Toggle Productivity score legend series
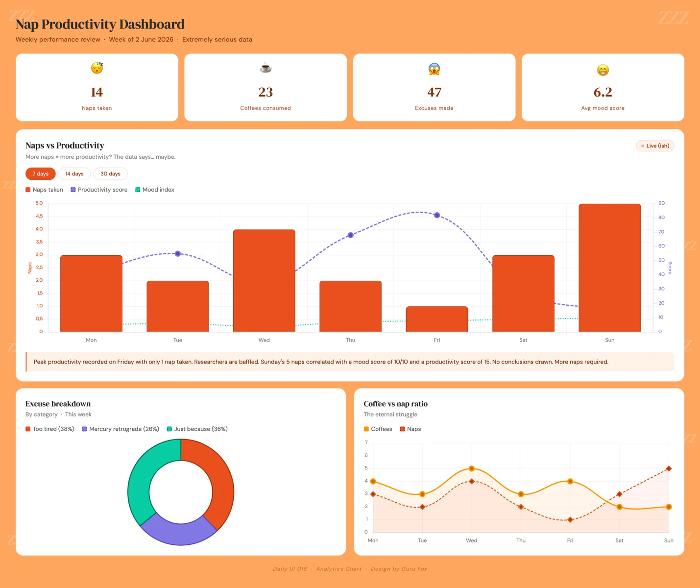The width and height of the screenshot is (700, 588). 99,190
